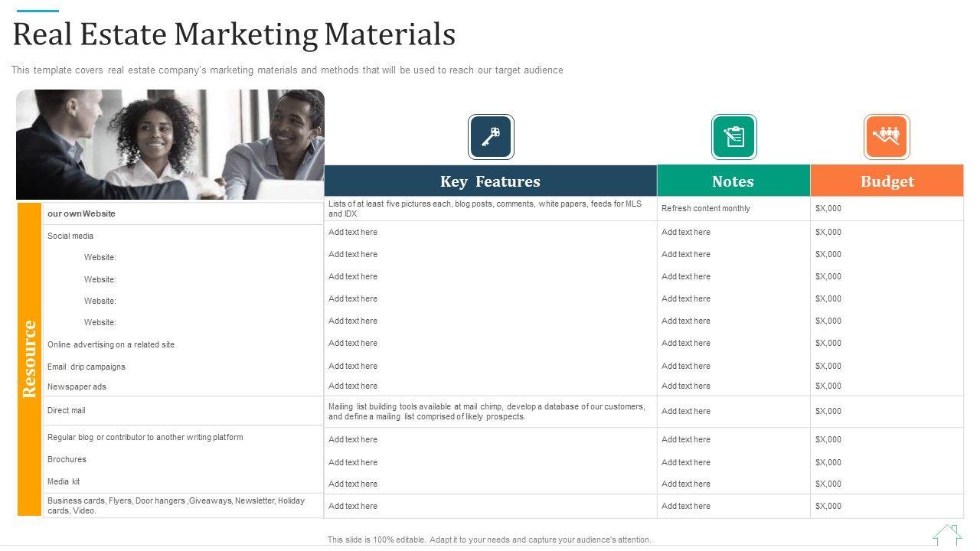The image size is (980, 551).
Task: Click the house icon in bottom corner
Action: 947,534
